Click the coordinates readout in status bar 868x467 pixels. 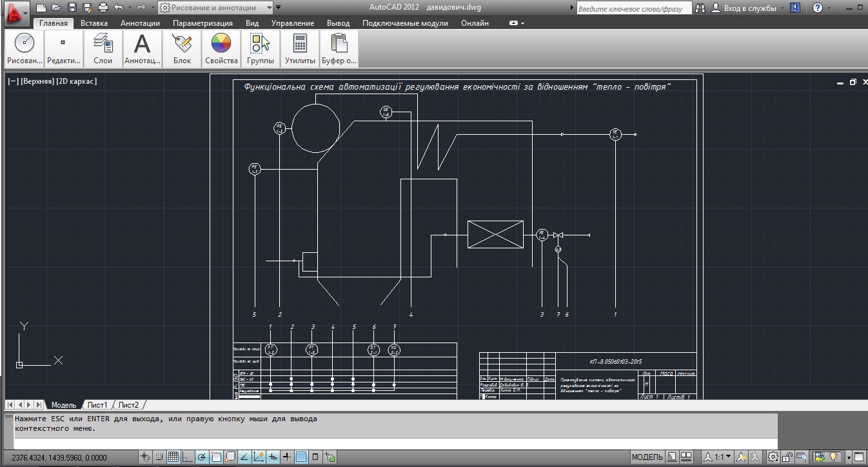[x=59, y=457]
